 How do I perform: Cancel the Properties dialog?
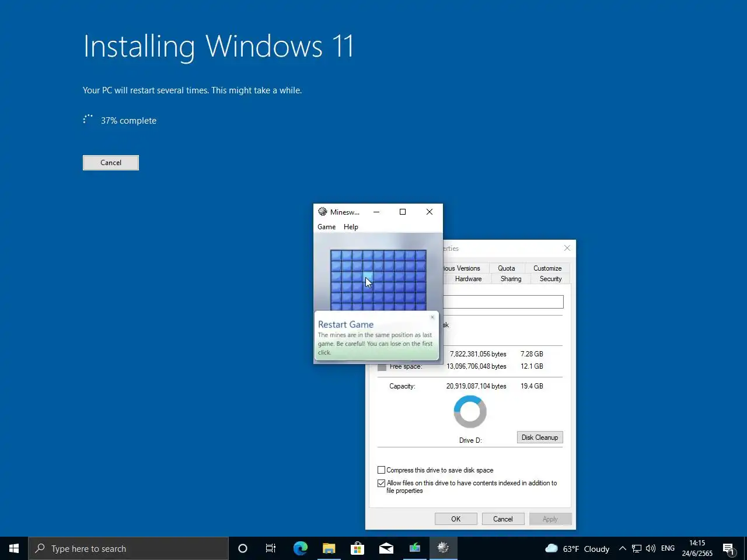coord(503,519)
